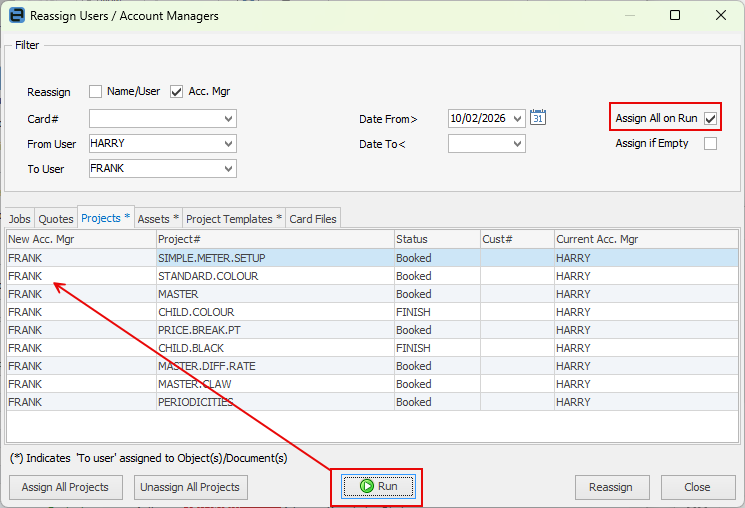This screenshot has width=745, height=508.
Task: Switch to the Quotes tab
Action: [x=56, y=219]
